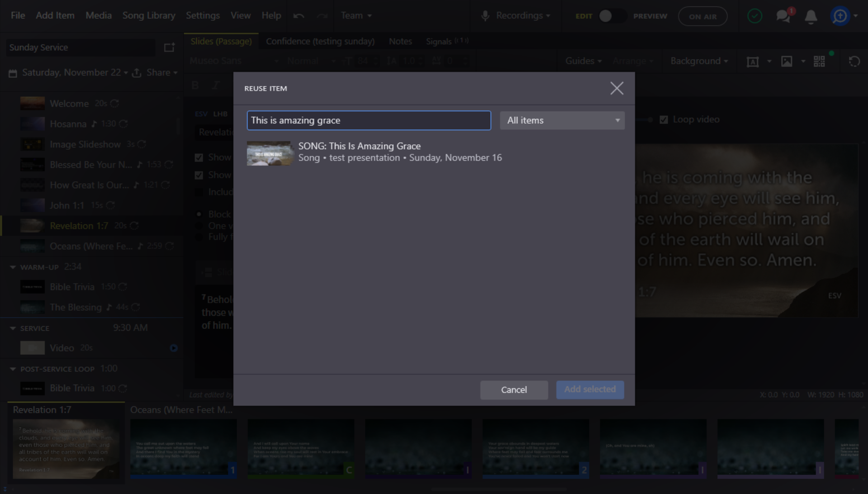Viewport: 868px width, 494px height.
Task: Click the Italic formatting icon
Action: (x=216, y=85)
